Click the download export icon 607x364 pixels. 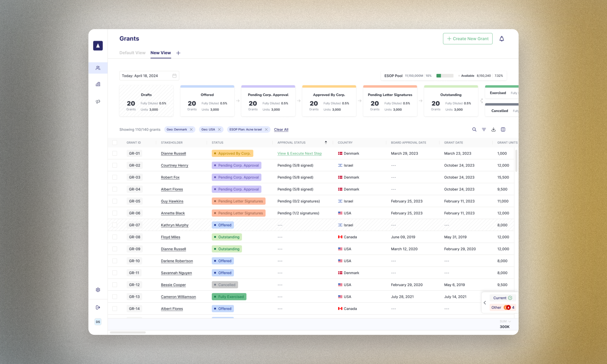[493, 129]
